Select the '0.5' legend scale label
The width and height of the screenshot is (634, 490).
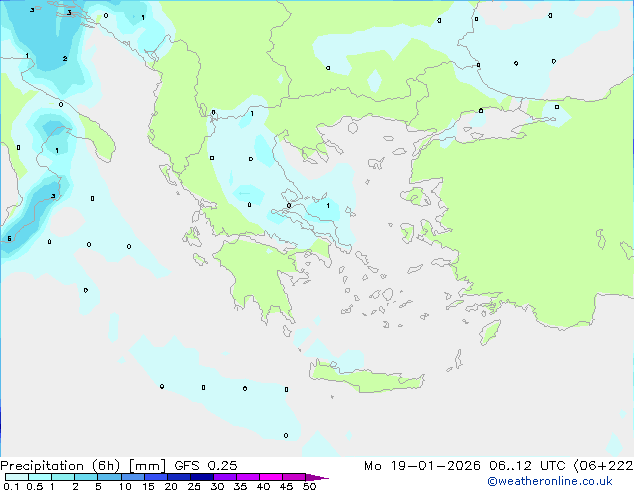coord(35,486)
